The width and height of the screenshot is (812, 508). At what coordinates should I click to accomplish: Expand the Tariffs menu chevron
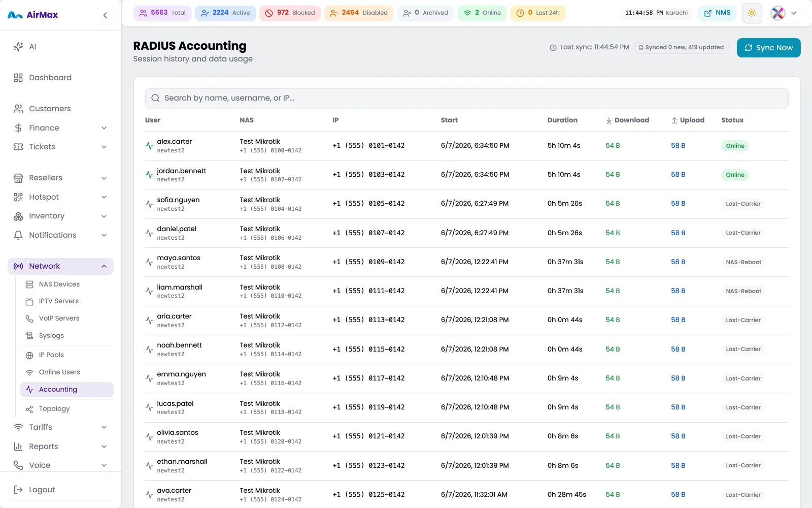tap(104, 427)
